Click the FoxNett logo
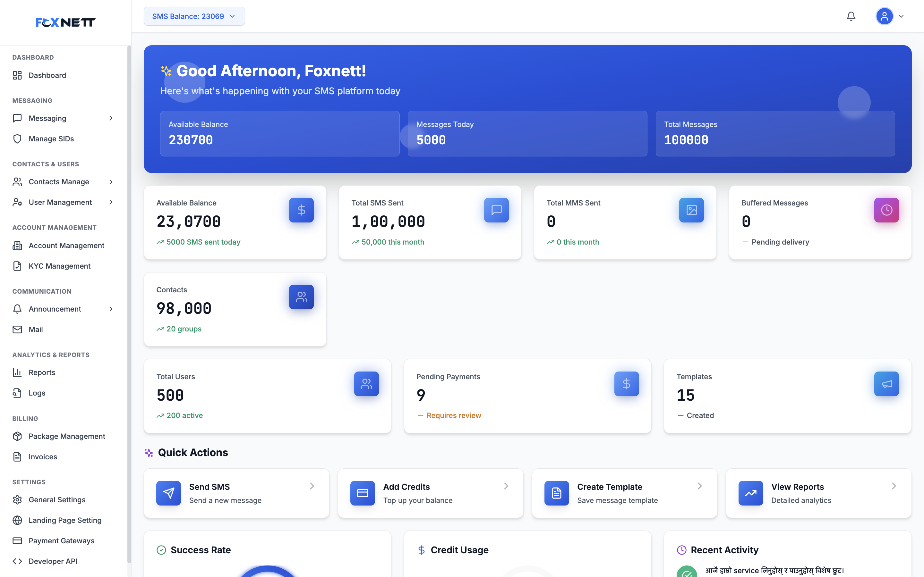The height and width of the screenshot is (577, 924). point(65,22)
